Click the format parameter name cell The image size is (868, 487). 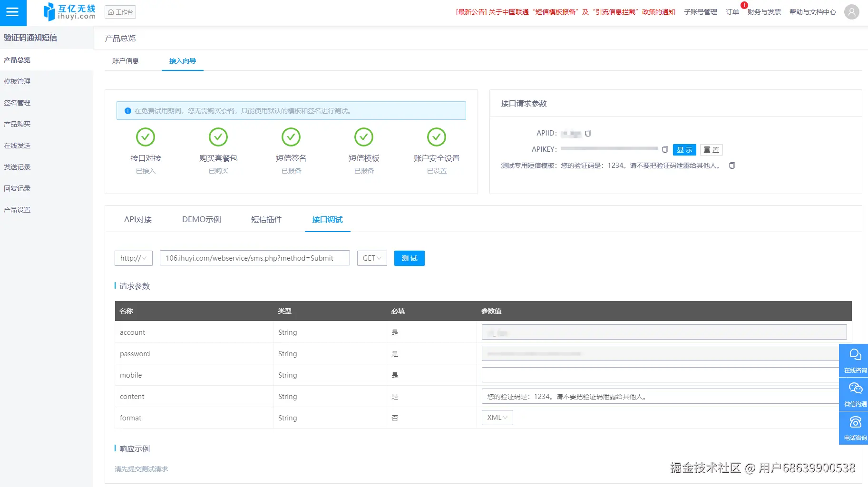tap(194, 418)
